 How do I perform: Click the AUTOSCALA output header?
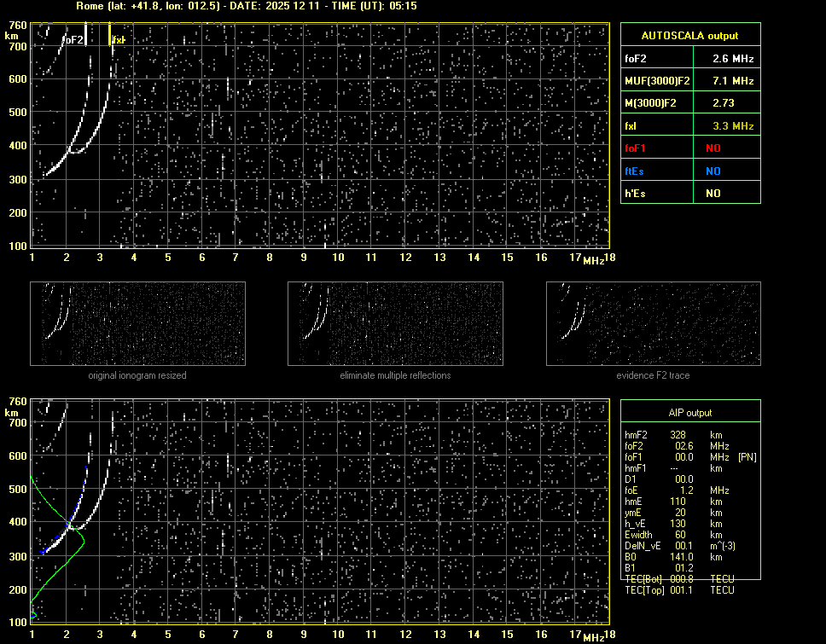coord(689,36)
